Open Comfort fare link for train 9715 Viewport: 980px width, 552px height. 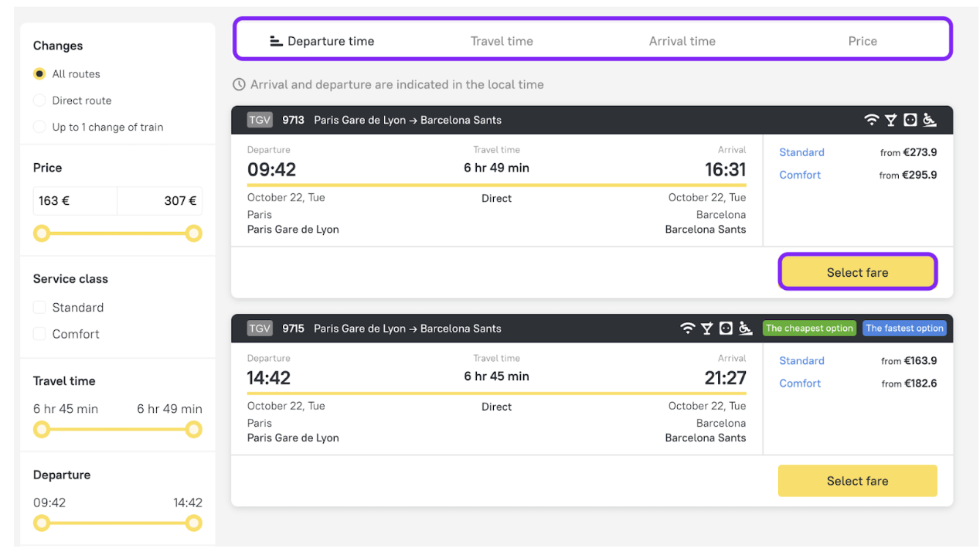(x=800, y=383)
